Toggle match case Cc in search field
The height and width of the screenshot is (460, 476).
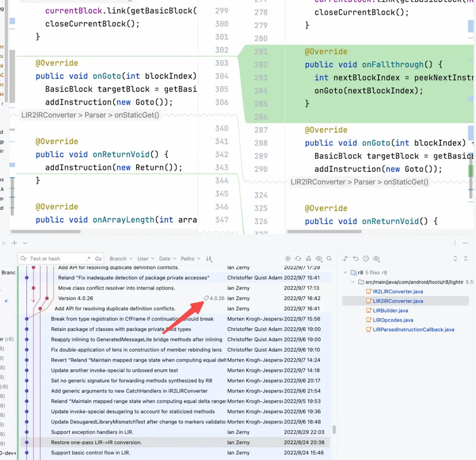pyautogui.click(x=99, y=259)
